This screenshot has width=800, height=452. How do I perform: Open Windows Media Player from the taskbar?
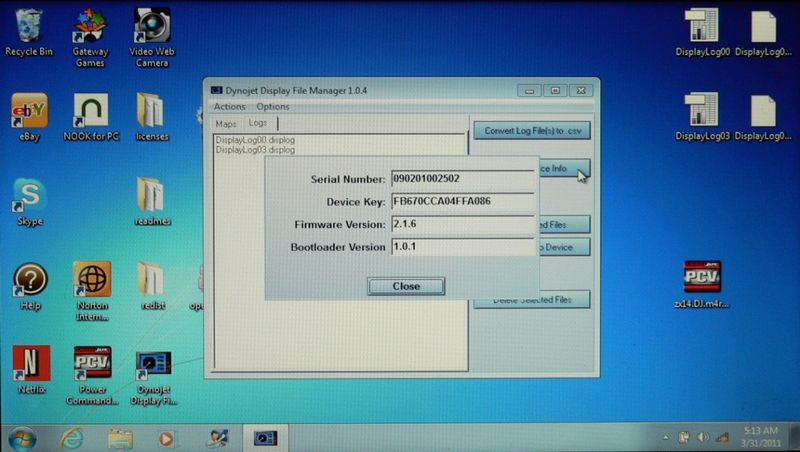pos(166,438)
